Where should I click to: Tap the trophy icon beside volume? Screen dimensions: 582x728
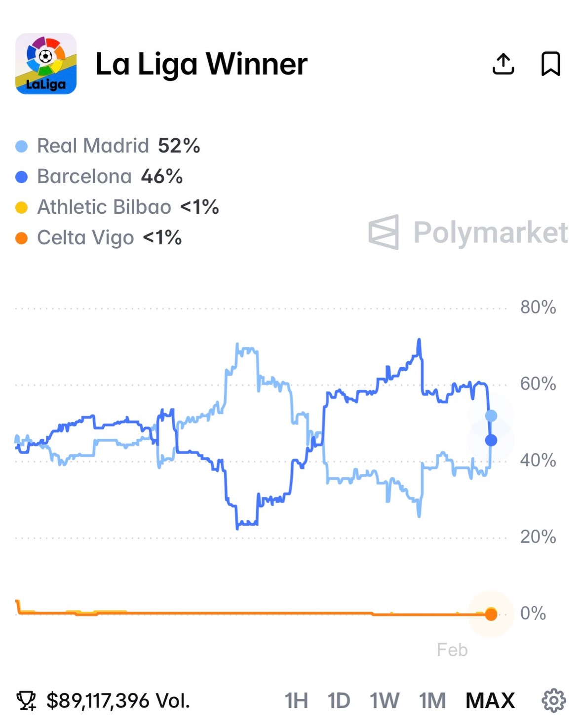(x=26, y=700)
